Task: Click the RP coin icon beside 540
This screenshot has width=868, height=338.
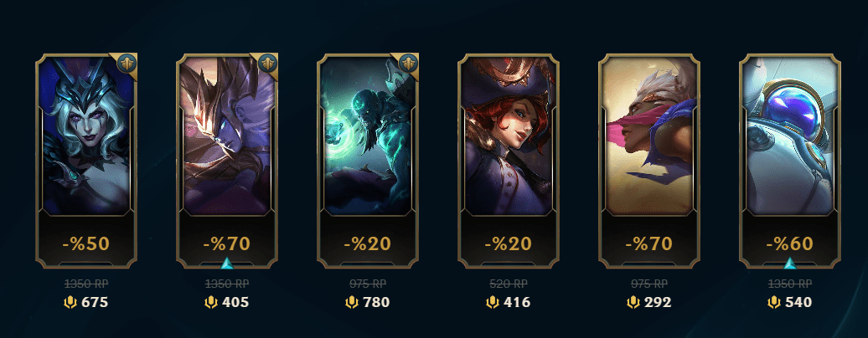Action: point(774,303)
